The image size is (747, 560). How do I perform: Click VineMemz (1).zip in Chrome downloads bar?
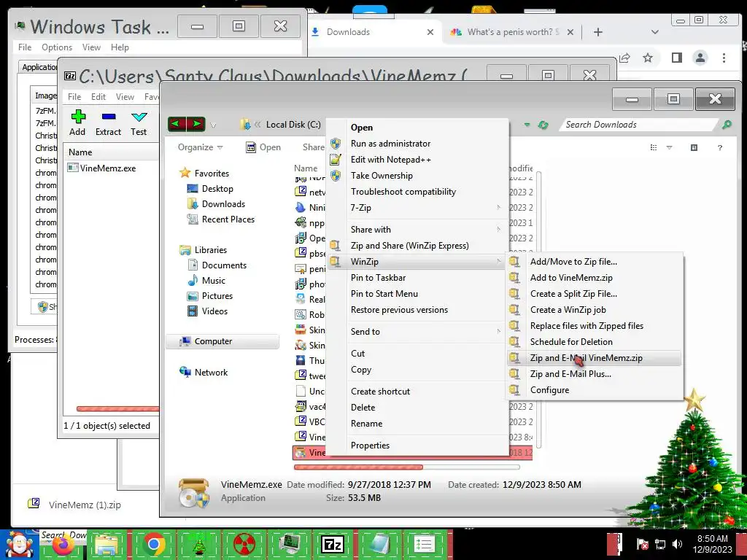pos(85,505)
